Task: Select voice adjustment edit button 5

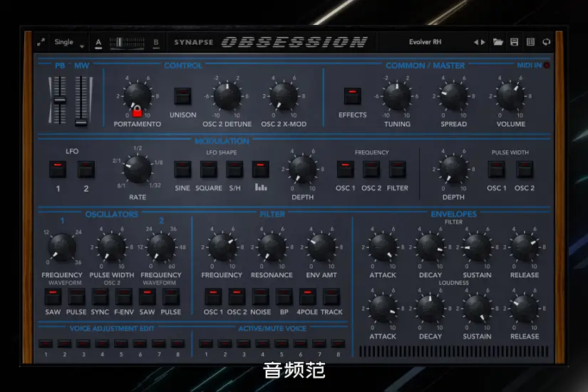Action: pos(120,344)
